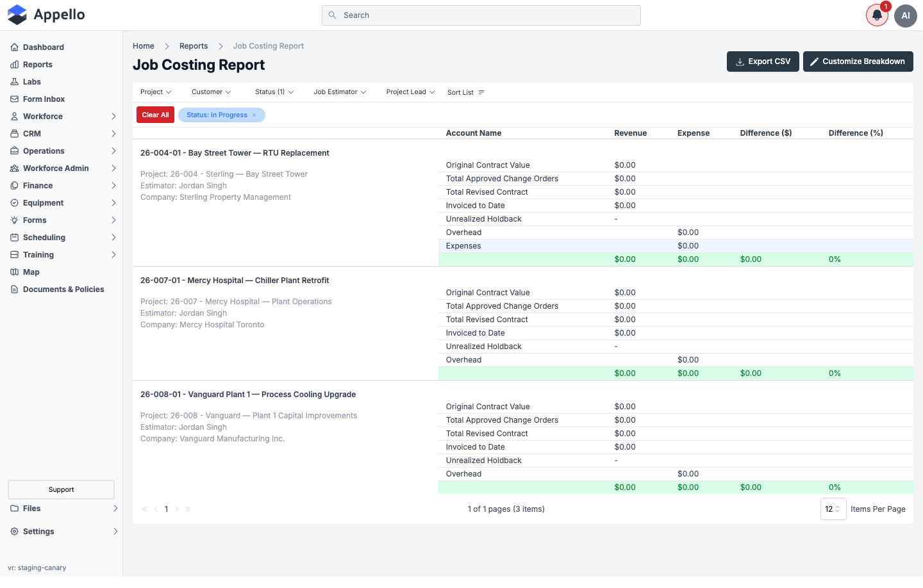Screen dimensions: 923x588
Task: Open the AI user avatar menu
Action: click(906, 15)
